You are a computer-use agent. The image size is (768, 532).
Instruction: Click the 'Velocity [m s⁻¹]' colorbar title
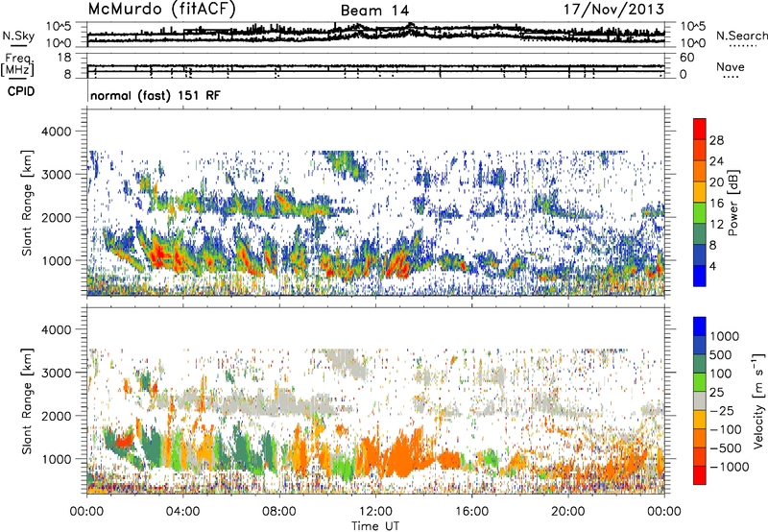tap(758, 400)
